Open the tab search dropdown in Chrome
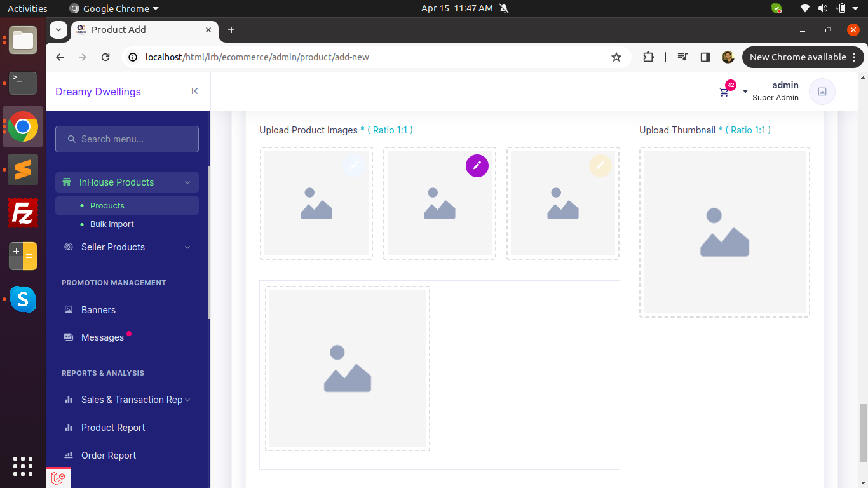The height and width of the screenshot is (488, 868). pos(58,30)
